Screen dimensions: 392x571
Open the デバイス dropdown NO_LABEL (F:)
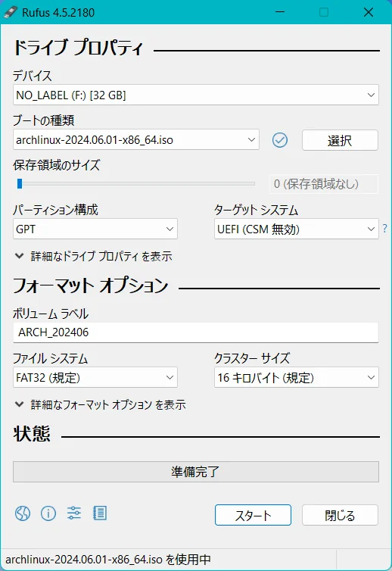[196, 95]
